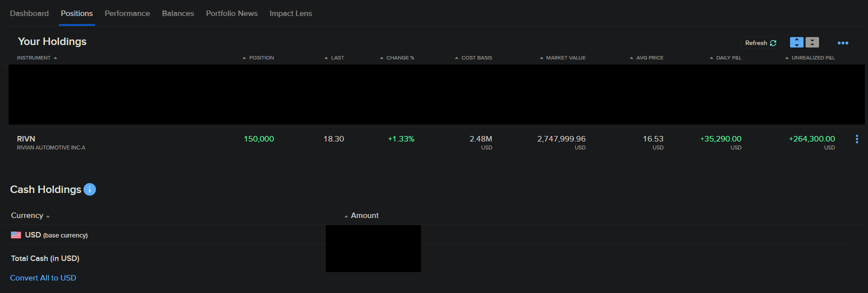Go to the Balances tab
Viewport: 868px width, 293px height.
(178, 13)
